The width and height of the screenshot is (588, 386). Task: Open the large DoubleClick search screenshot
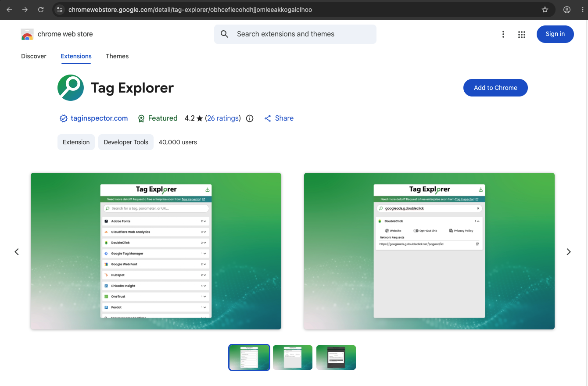(x=429, y=251)
